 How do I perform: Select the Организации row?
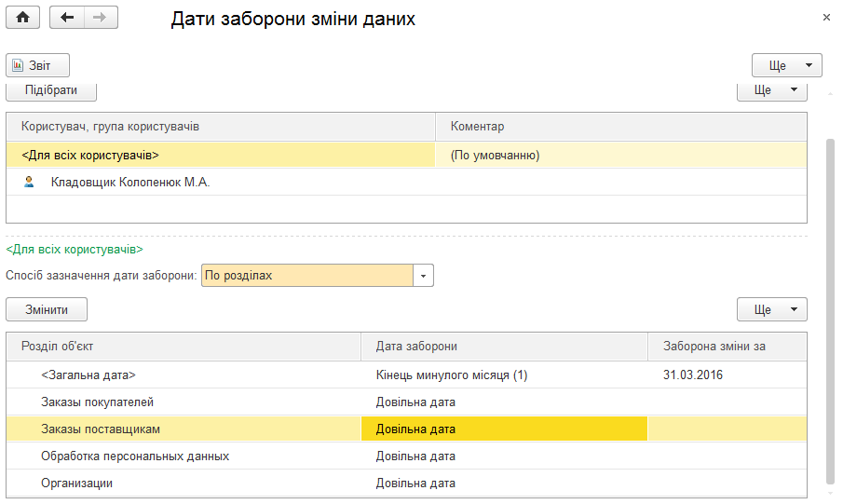pyautogui.click(x=406, y=483)
